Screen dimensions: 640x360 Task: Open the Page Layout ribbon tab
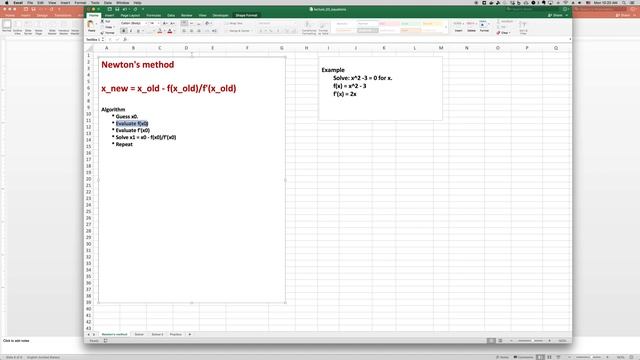click(x=130, y=16)
